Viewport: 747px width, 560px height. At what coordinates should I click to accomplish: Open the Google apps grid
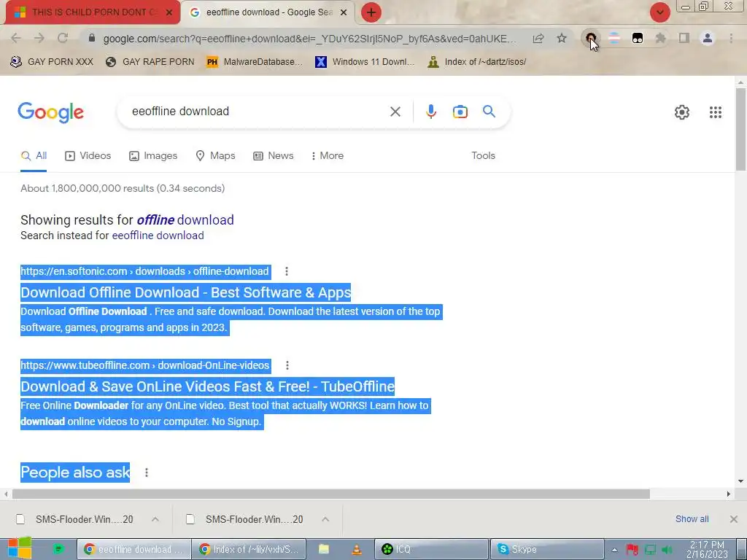715,112
